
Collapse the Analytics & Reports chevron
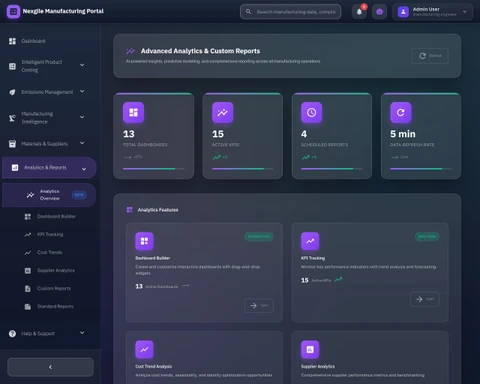[84, 169]
